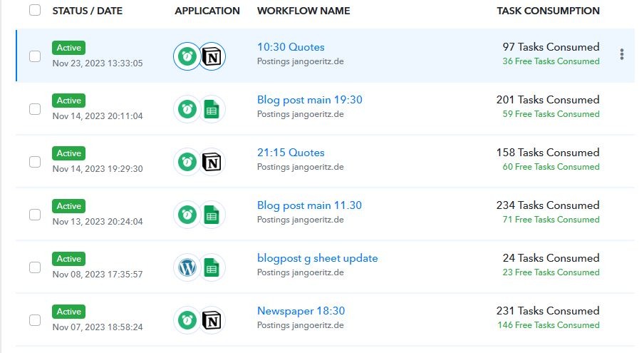This screenshot has width=644, height=353.
Task: Click 'Postings jangoeritz.de' under 10:30 Quotes
Action: click(300, 61)
